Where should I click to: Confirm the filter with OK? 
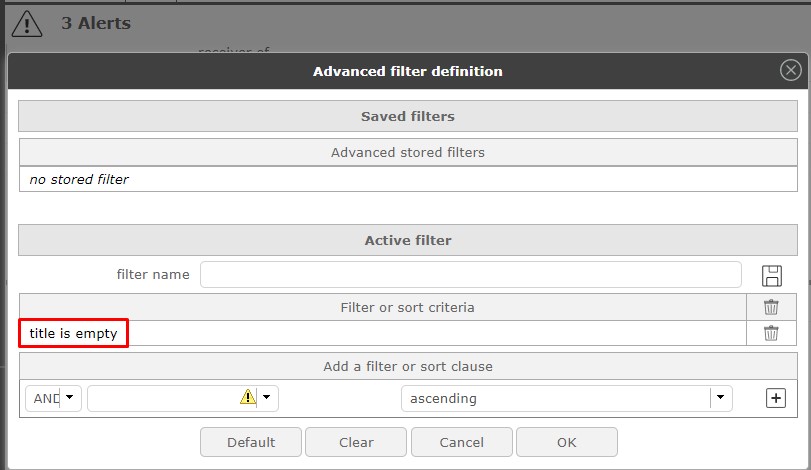(x=566, y=442)
